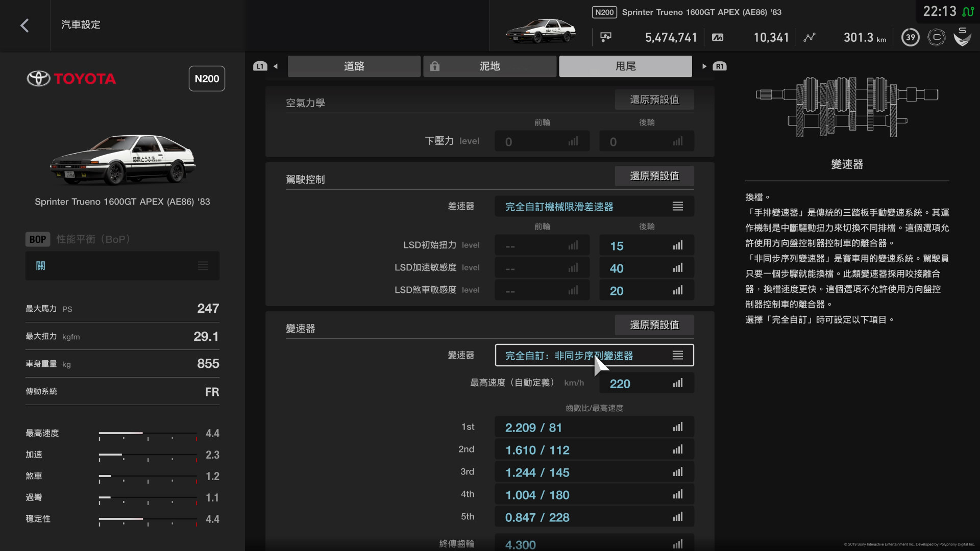
Task: Click the 最大馬力 value 247
Action: point(208,308)
